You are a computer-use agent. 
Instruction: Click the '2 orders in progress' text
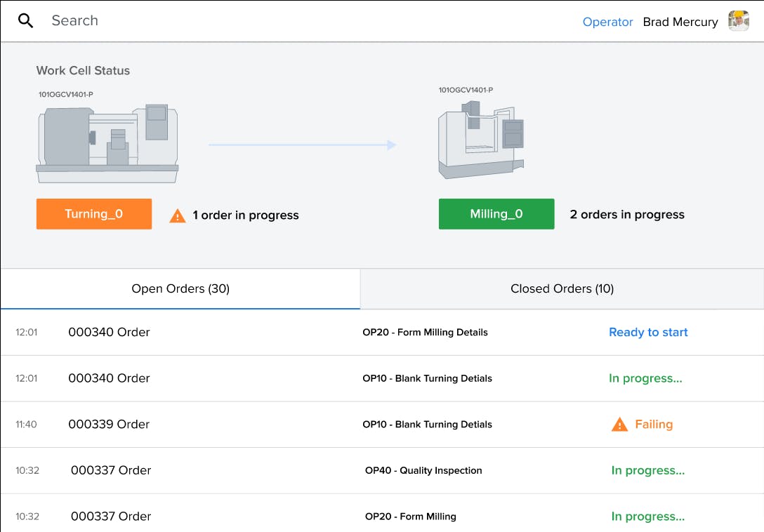click(x=627, y=215)
